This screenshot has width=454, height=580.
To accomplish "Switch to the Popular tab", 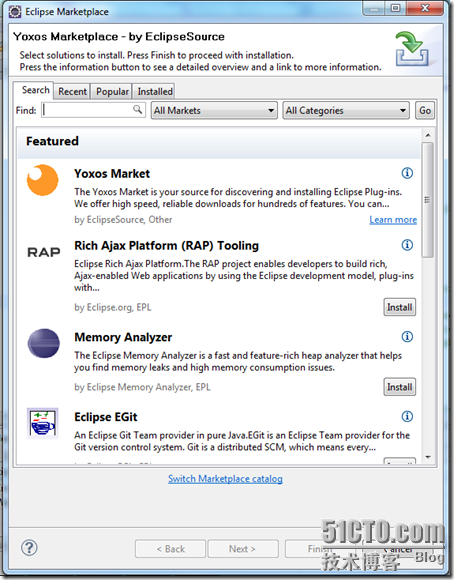I will tap(112, 91).
